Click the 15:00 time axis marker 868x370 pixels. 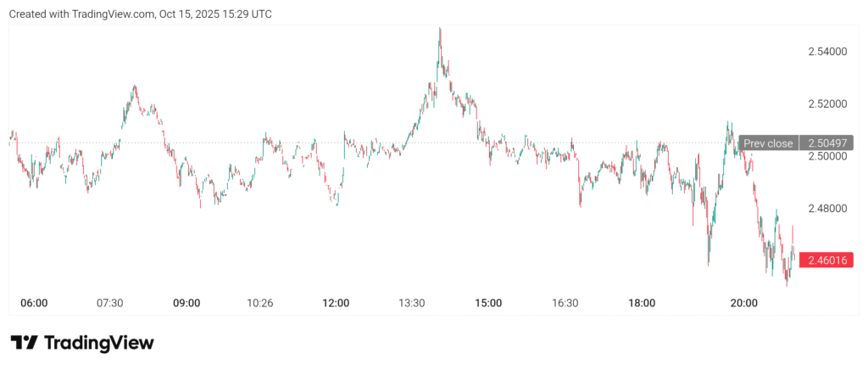[488, 303]
